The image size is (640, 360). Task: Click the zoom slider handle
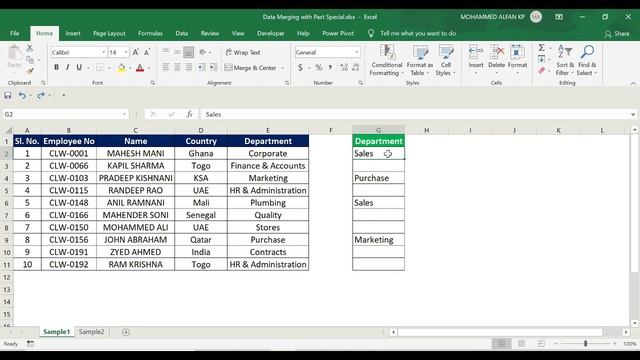[585, 344]
